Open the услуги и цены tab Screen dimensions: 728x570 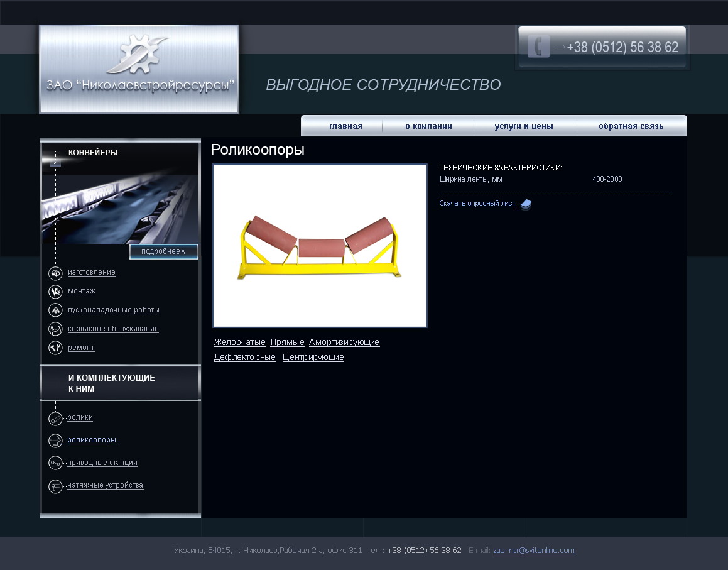pyautogui.click(x=524, y=126)
